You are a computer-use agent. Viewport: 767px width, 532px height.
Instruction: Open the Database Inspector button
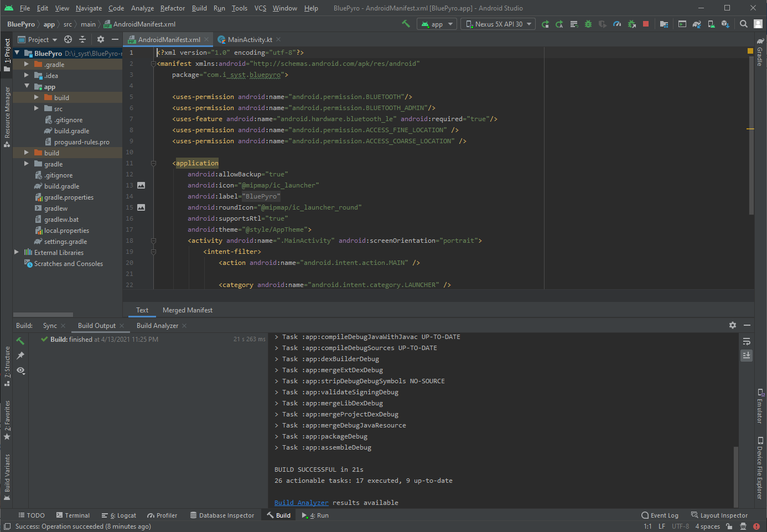click(222, 515)
